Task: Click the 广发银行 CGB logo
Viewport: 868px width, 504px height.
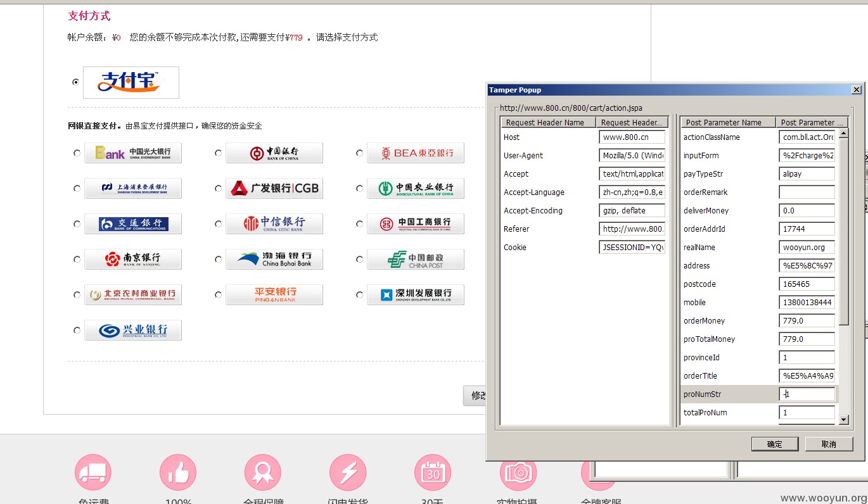Action: pos(274,188)
